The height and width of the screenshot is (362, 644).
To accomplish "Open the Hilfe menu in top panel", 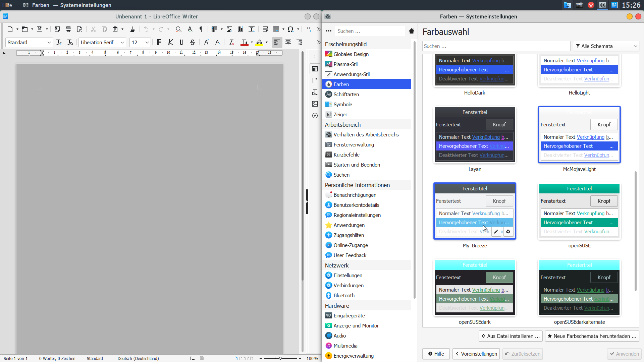I will pos(7,5).
